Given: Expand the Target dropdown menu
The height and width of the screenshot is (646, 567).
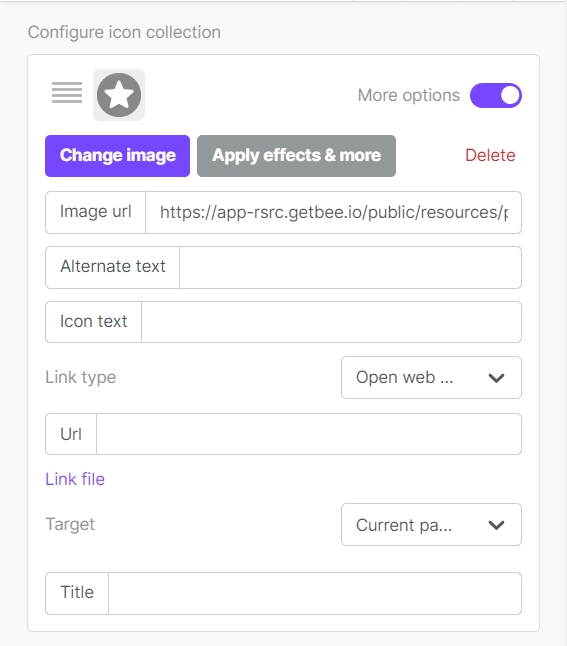Looking at the screenshot, I should (431, 524).
